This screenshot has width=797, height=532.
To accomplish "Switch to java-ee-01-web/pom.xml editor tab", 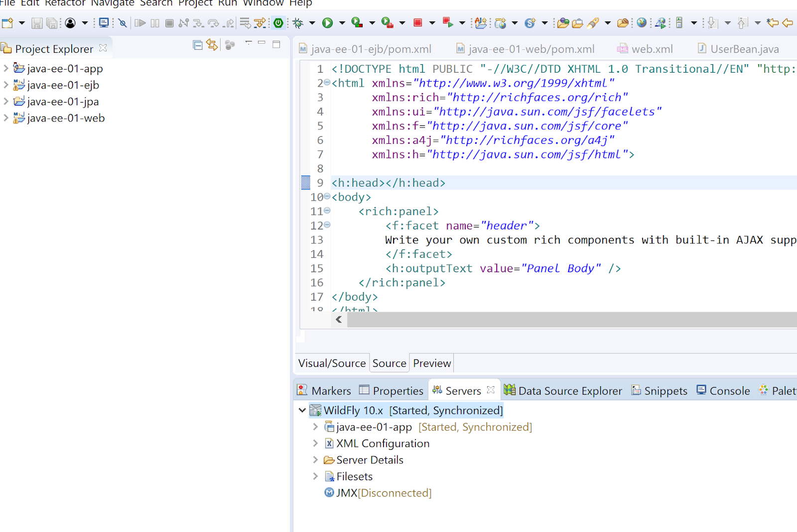I will 526,49.
